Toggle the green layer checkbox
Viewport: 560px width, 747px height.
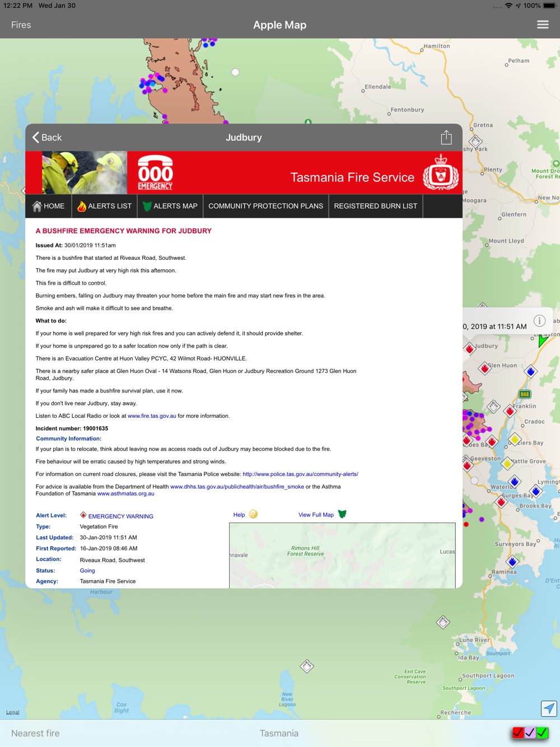tap(542, 732)
